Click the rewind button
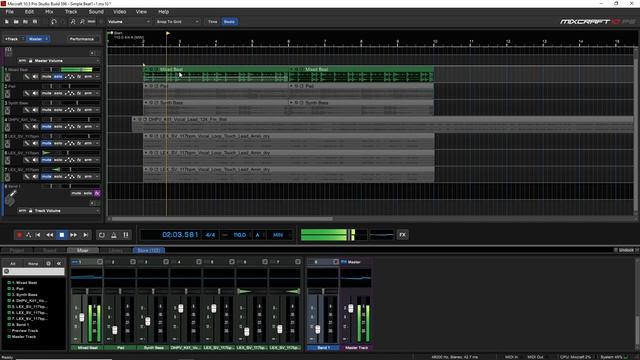This screenshot has height=360, width=640. [x=49, y=235]
